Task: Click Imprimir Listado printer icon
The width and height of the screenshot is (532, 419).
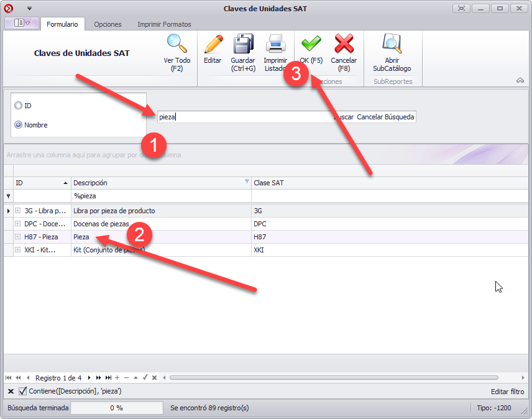Action: click(275, 44)
